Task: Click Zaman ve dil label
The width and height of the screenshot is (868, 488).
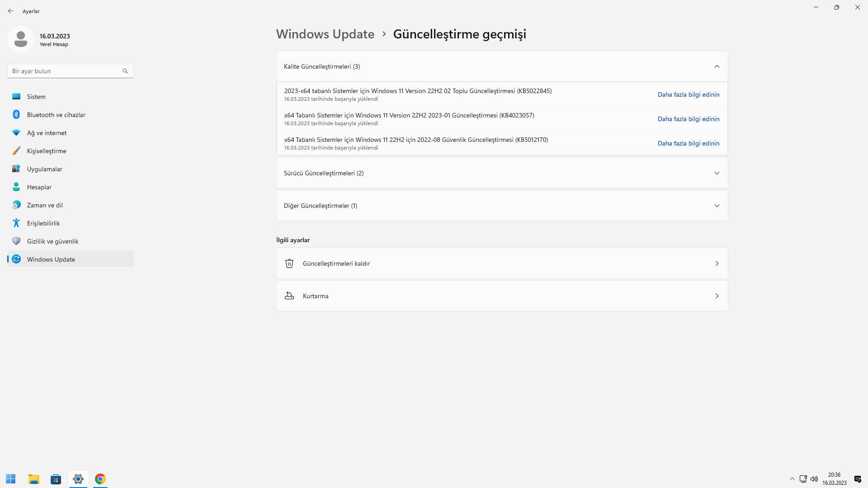Action: [x=45, y=205]
